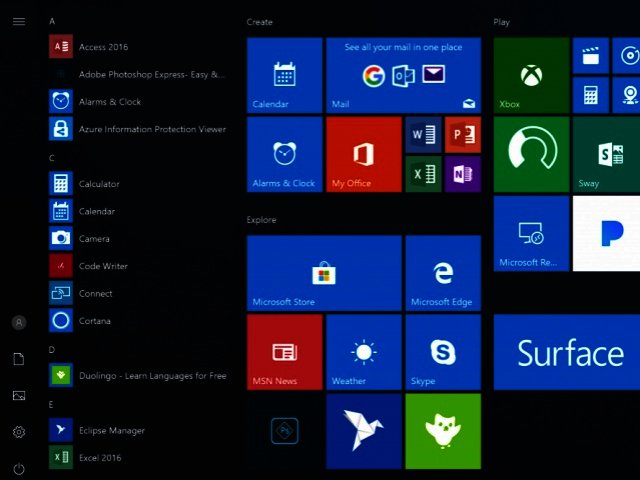Open the green Duolingo owl tile
The image size is (640, 480).
(443, 431)
